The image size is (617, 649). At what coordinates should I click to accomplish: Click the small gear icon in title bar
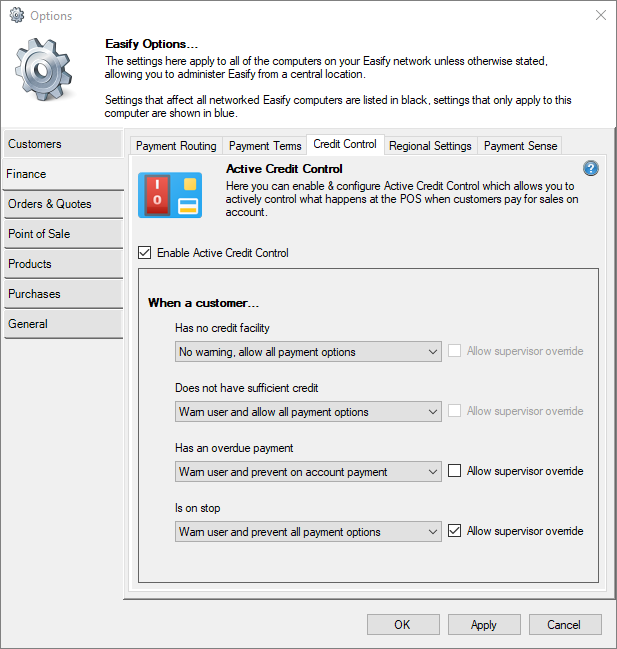click(16, 16)
